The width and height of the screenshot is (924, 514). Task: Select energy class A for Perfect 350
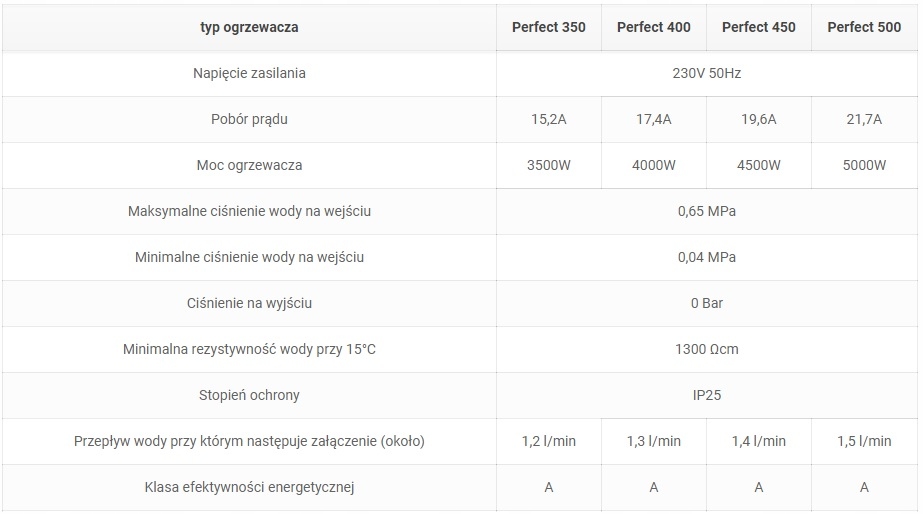[549, 487]
